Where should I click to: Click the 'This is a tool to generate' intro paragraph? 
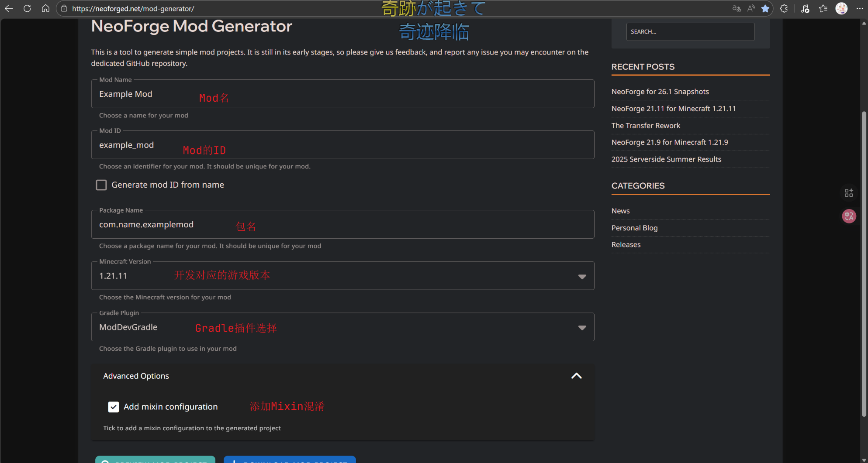(x=340, y=58)
